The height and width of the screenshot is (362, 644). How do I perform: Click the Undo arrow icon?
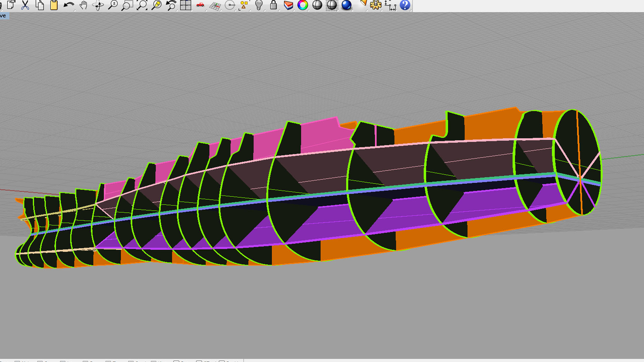[69, 5]
